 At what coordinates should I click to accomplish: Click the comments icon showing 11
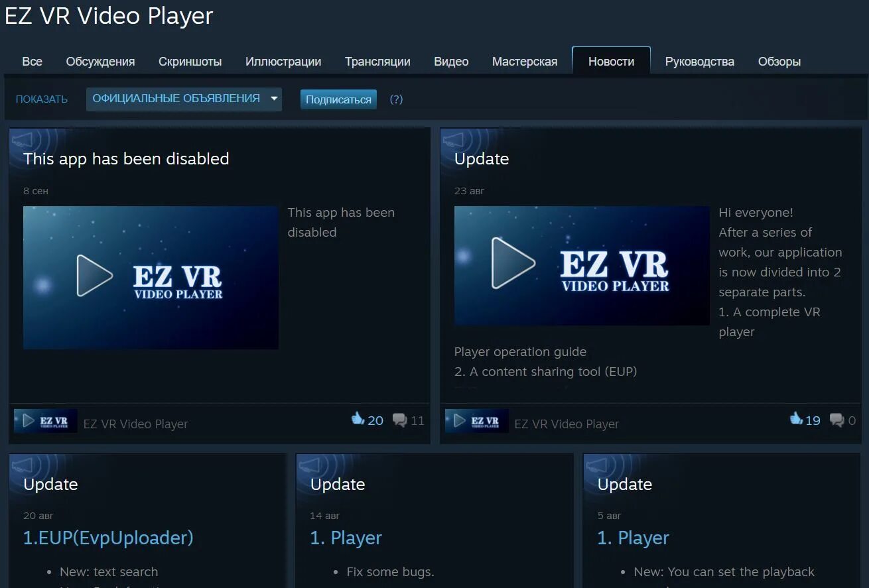399,420
